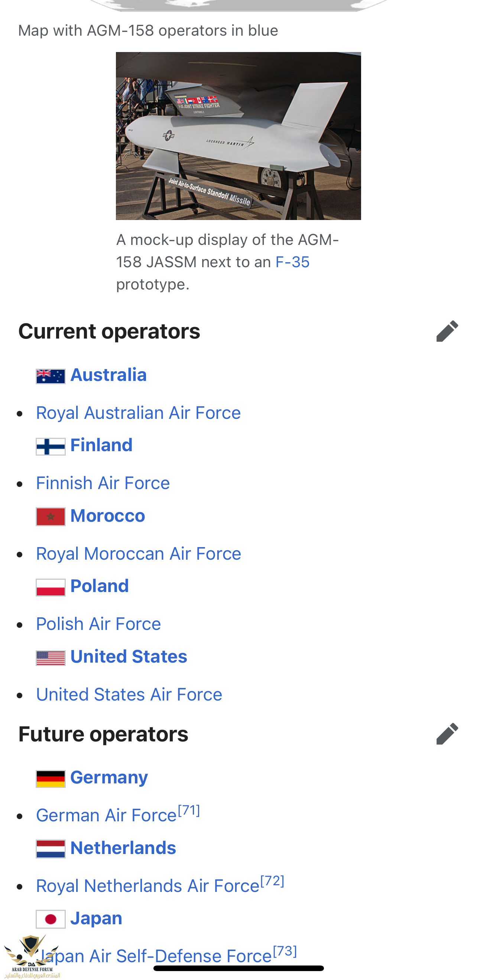Open United States Air Force link
The height and width of the screenshot is (980, 477).
tap(129, 695)
